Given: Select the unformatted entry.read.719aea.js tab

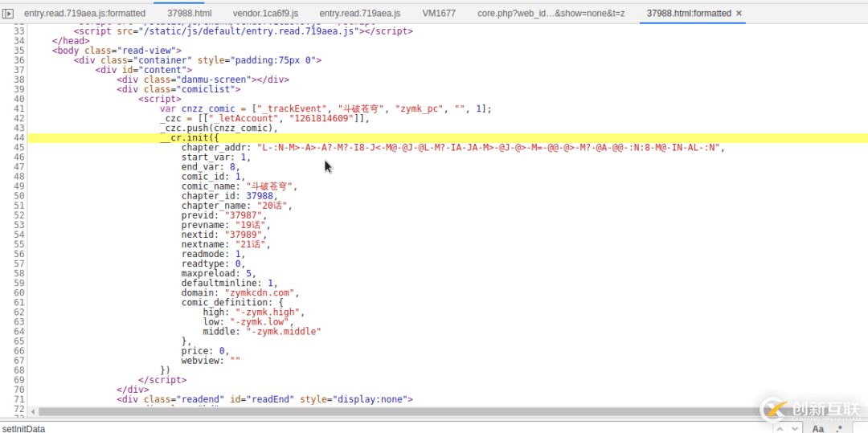Looking at the screenshot, I should click(359, 14).
